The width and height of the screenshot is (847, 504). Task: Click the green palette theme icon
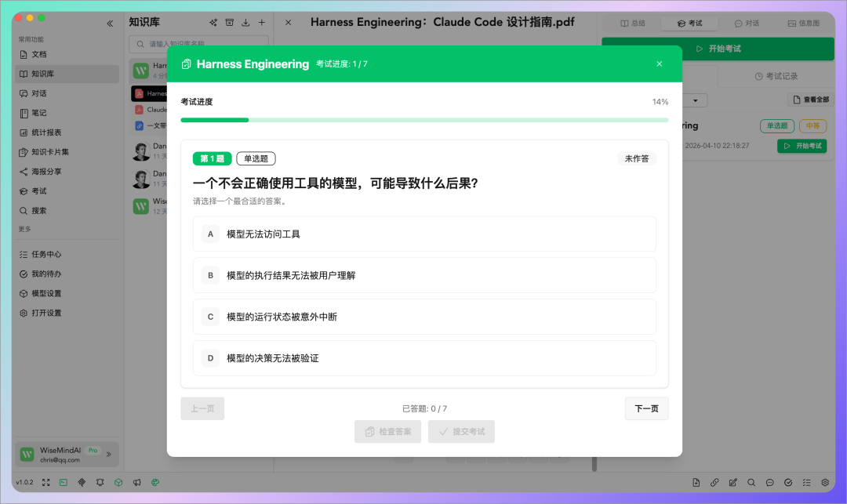click(x=155, y=482)
